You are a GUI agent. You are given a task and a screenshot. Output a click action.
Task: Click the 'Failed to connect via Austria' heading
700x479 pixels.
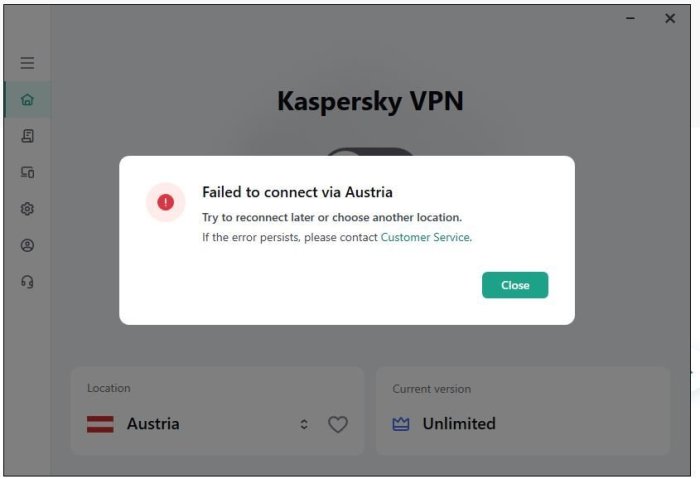tap(297, 192)
